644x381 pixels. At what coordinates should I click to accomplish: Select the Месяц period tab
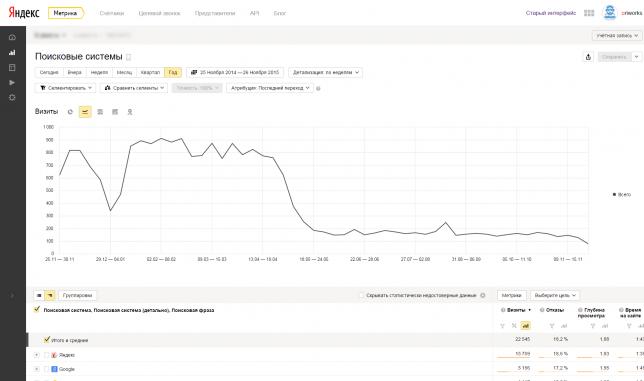[124, 72]
